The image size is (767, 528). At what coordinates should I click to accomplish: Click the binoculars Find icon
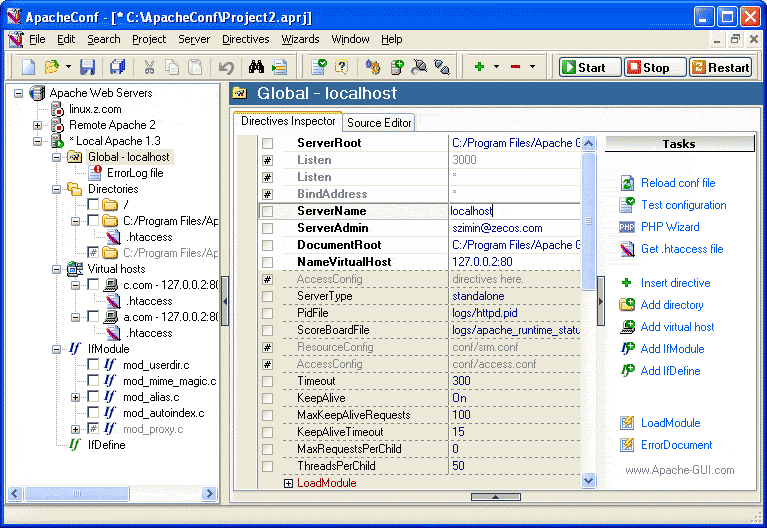(256, 67)
